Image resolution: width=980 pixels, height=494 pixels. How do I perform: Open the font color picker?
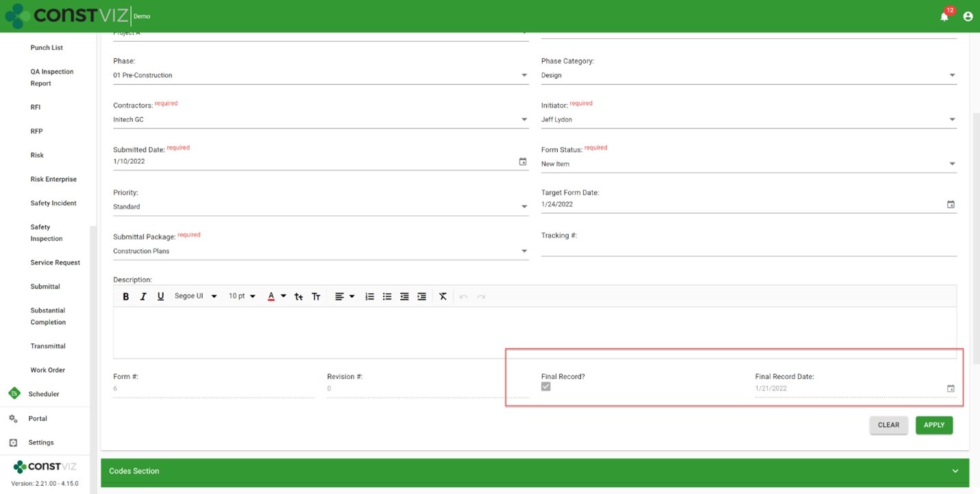tap(271, 297)
